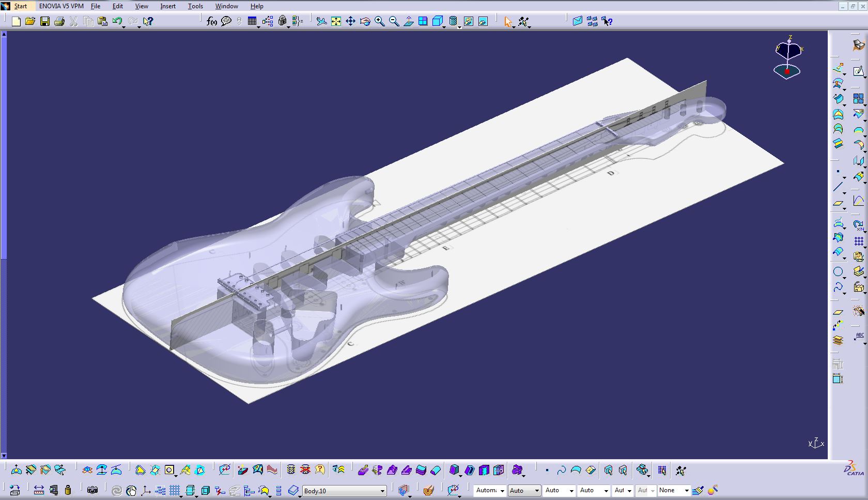
Task: Toggle the grid display icon
Action: (175, 490)
